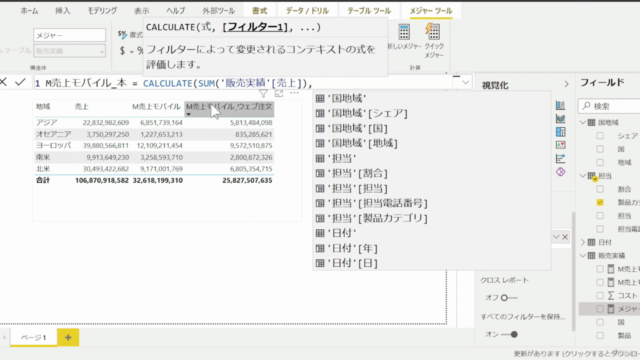640x360 pixels.
Task: Uncheck the 製品カテゴリ field checkbox
Action: click(x=600, y=202)
